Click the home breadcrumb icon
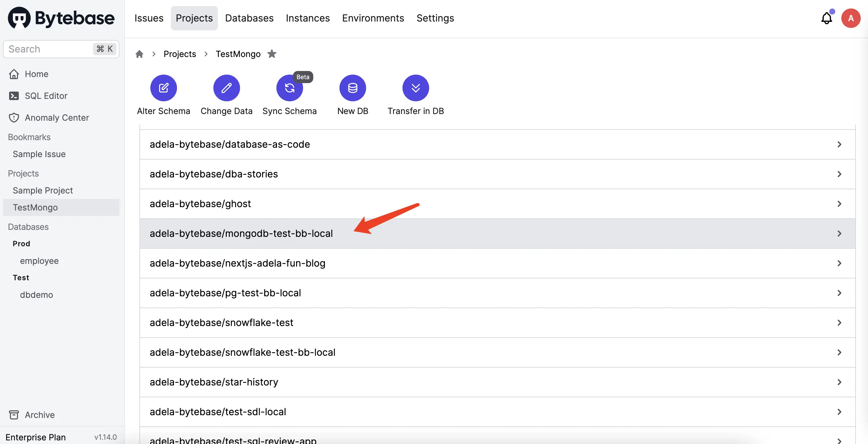The width and height of the screenshot is (868, 444). click(x=139, y=54)
